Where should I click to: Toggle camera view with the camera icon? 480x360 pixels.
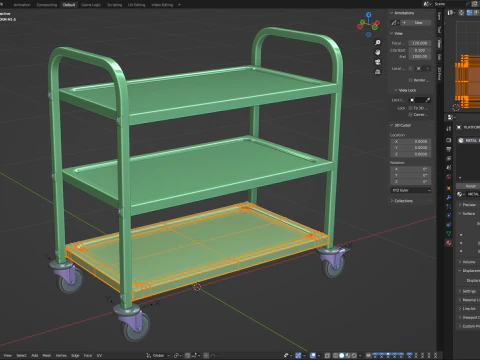[378, 62]
